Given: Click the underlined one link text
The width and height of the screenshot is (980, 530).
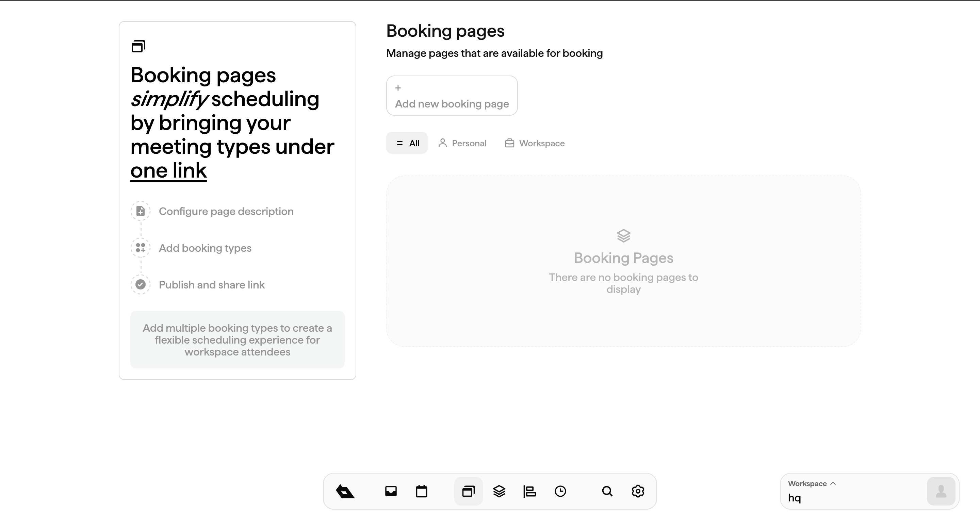Looking at the screenshot, I should pyautogui.click(x=168, y=170).
